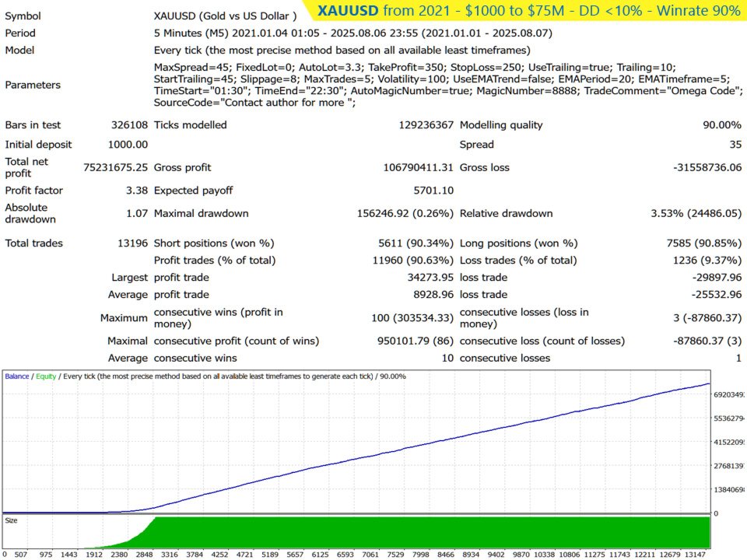This screenshot has height=560, width=747.
Task: Click the Size label in the lower chart
Action: (x=12, y=520)
